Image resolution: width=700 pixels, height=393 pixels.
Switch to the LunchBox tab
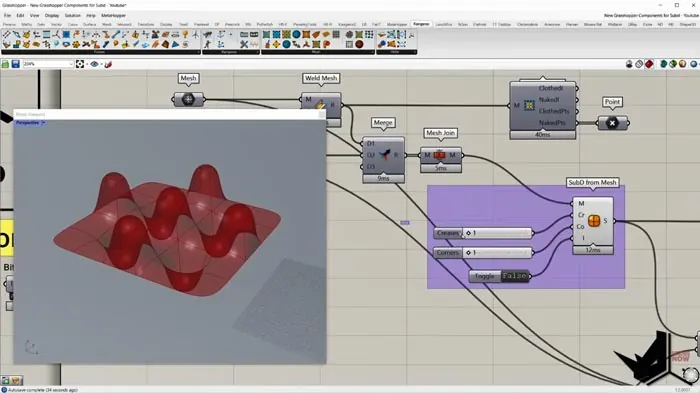(x=444, y=24)
